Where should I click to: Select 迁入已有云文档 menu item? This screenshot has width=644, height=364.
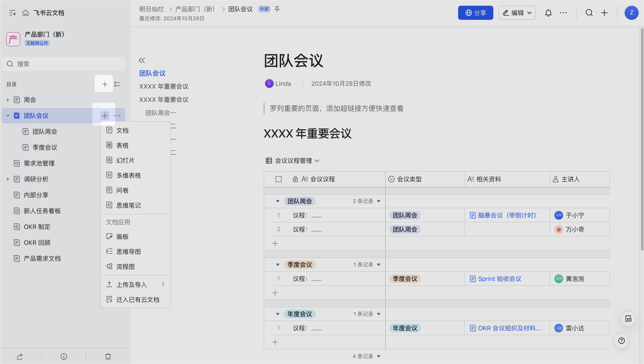(x=136, y=300)
